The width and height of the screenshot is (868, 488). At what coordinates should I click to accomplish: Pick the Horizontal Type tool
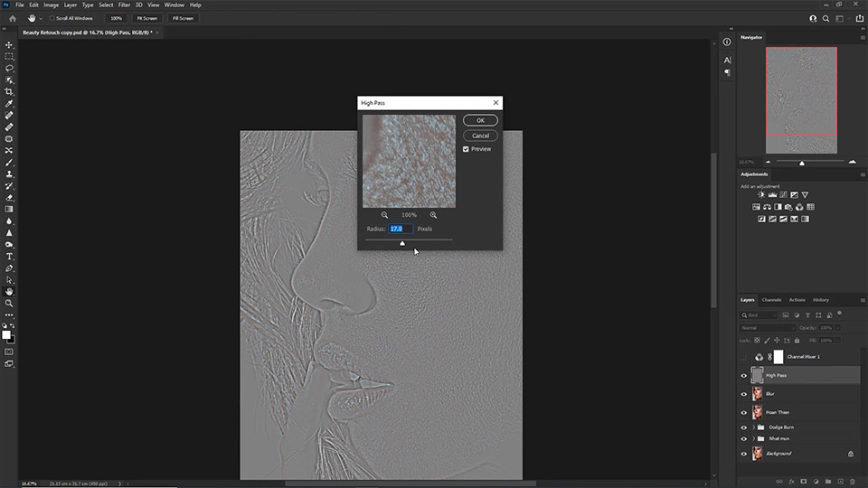click(x=9, y=257)
